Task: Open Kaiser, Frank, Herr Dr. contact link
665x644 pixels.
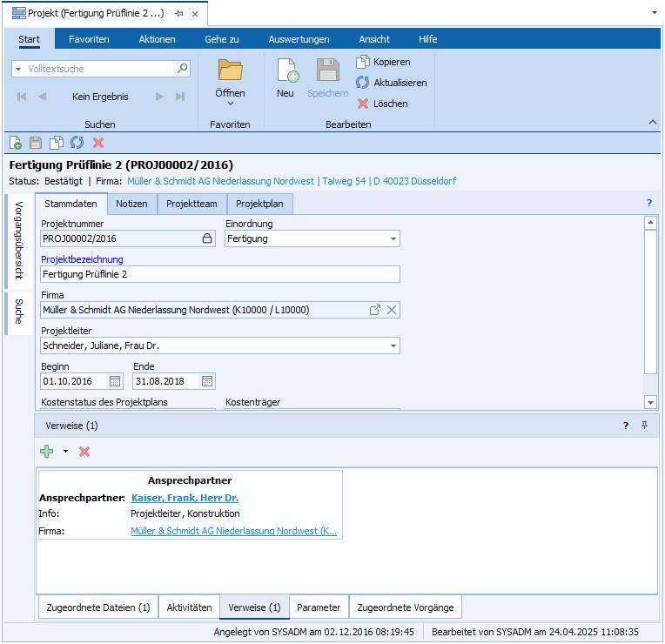Action: (185, 498)
